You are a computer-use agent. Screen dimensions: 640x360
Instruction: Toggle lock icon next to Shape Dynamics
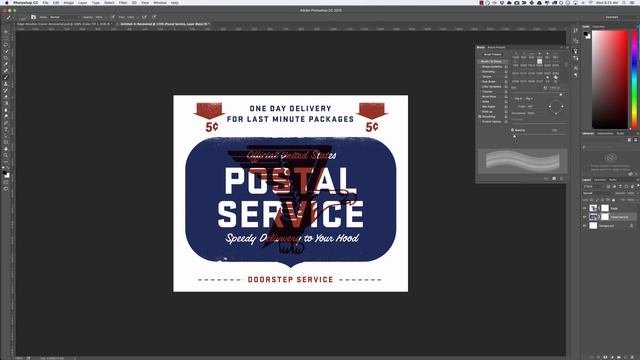tap(506, 67)
